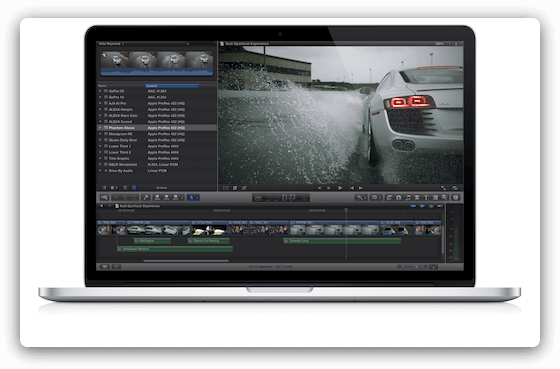Play the clip in the viewer
The width and height of the screenshot is (560, 369).
tap(340, 188)
